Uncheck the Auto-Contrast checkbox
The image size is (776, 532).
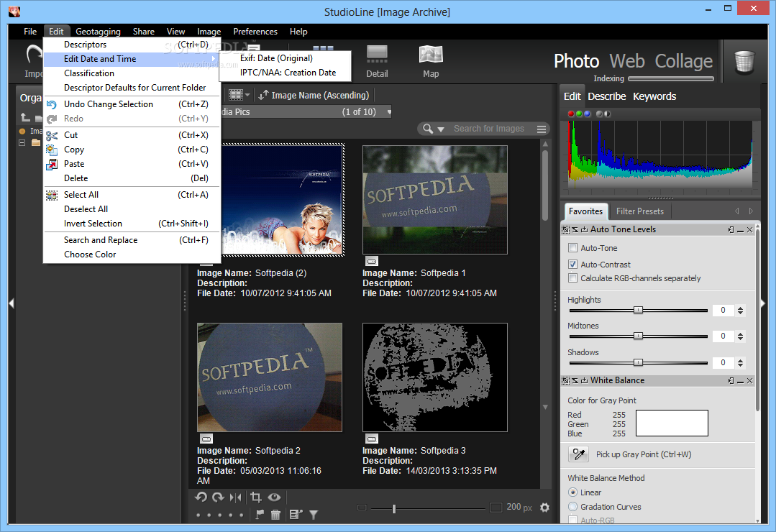coord(572,265)
